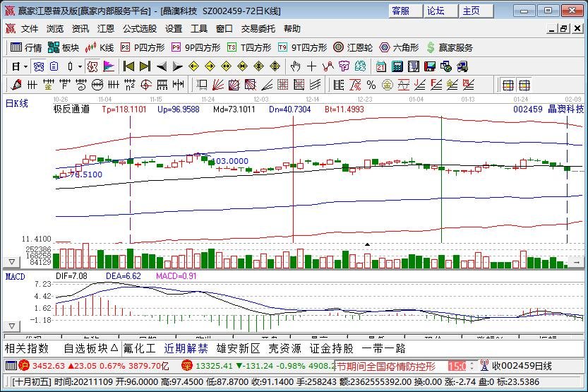Open the 行情 market quotes view
The width and height of the screenshot is (588, 392).
pyautogui.click(x=26, y=47)
